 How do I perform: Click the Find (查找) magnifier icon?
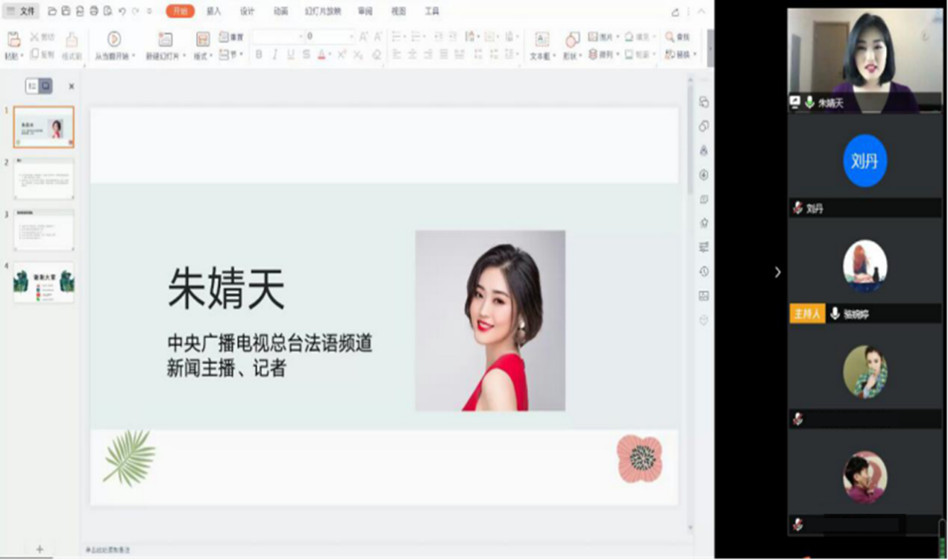(x=670, y=37)
